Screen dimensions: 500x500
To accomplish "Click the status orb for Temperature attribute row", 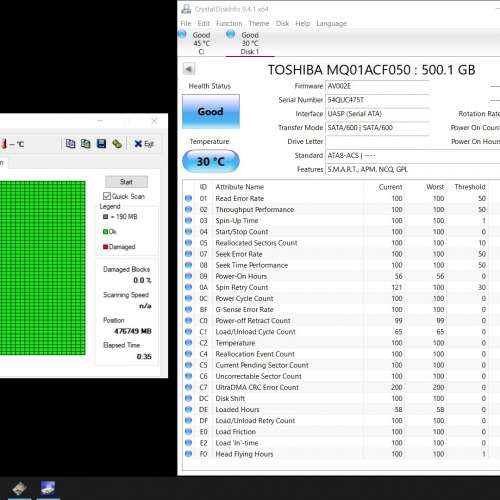I will (x=188, y=343).
